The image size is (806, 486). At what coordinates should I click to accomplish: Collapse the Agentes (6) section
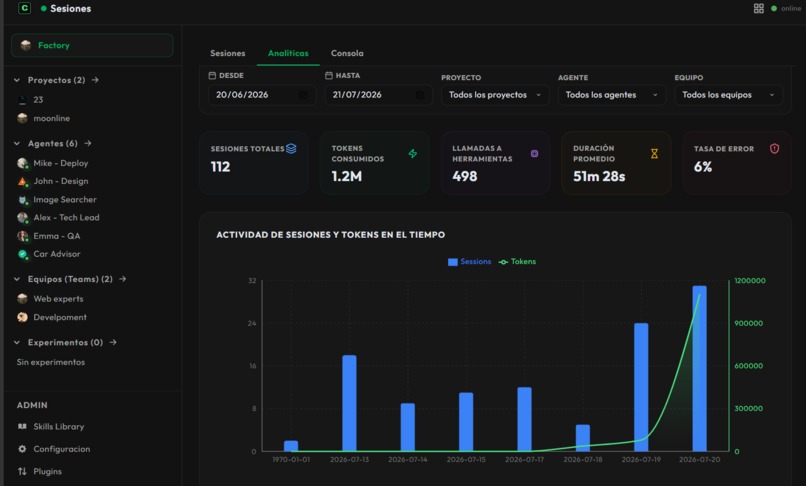pyautogui.click(x=17, y=143)
